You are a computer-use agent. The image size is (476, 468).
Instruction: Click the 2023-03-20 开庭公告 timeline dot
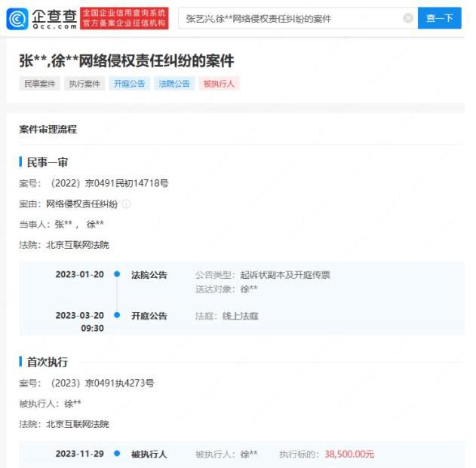pos(117,316)
